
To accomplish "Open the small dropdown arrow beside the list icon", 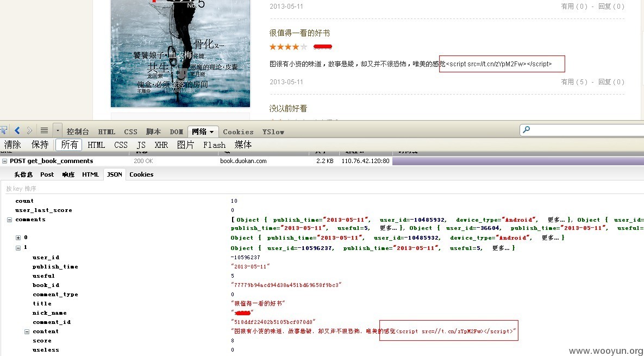I will (x=58, y=130).
